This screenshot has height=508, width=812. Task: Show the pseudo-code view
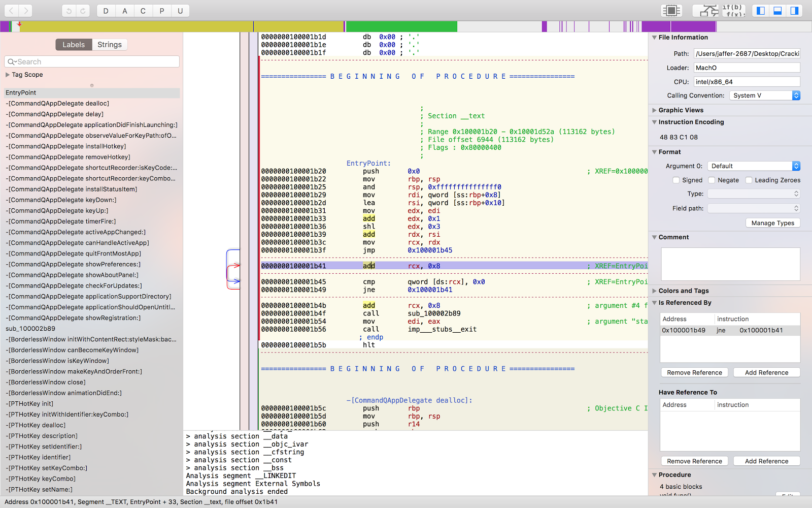point(733,11)
